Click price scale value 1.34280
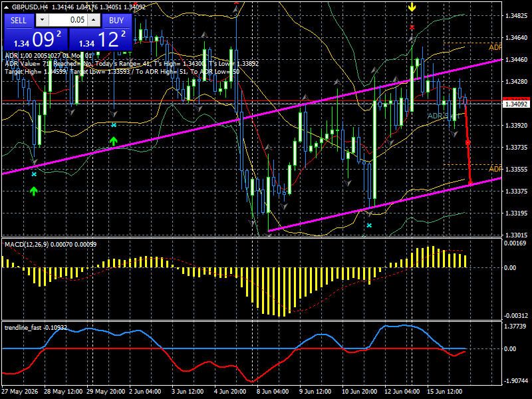This screenshot has width=532, height=399. tap(517, 81)
